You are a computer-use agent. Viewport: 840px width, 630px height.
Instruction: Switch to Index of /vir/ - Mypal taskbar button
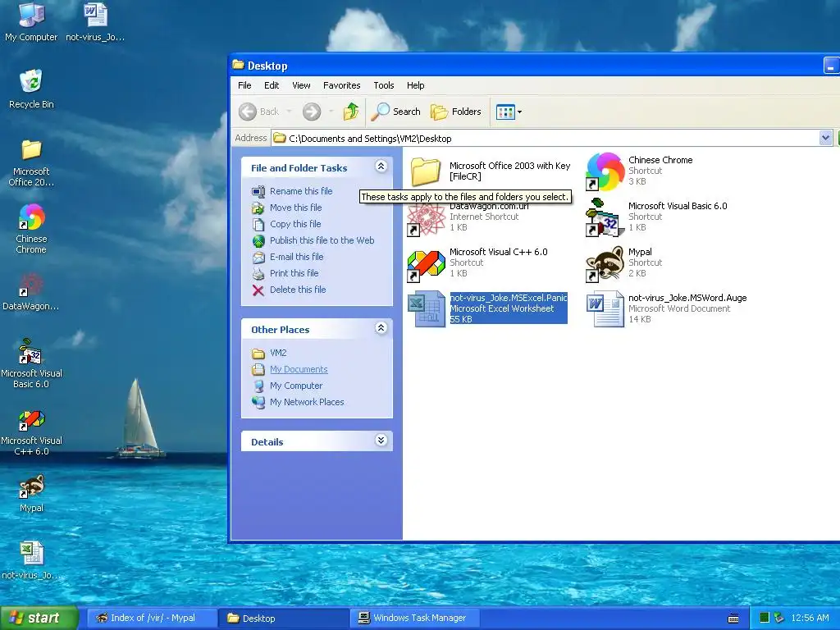152,619
